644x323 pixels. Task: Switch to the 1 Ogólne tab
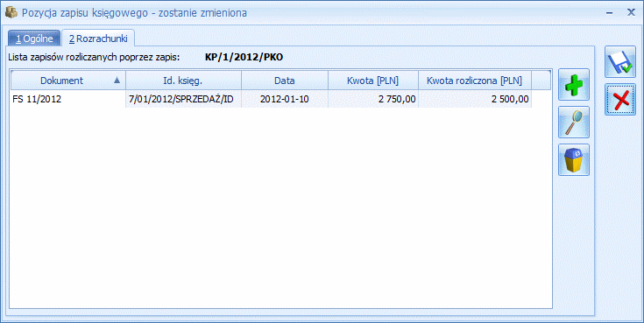tap(34, 39)
